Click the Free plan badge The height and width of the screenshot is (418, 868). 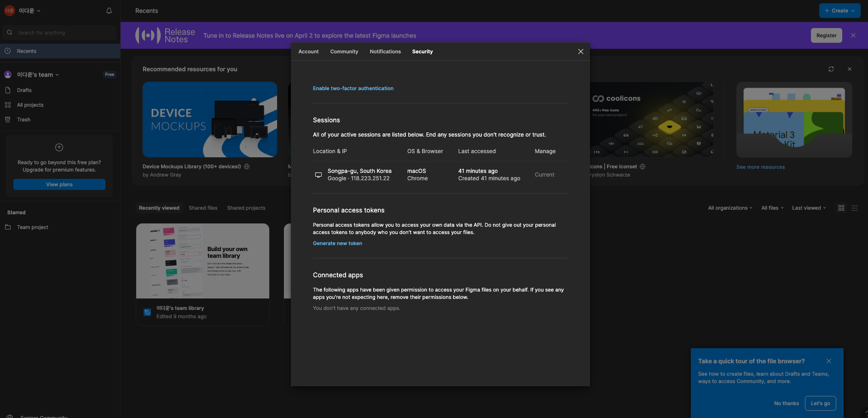click(x=110, y=74)
